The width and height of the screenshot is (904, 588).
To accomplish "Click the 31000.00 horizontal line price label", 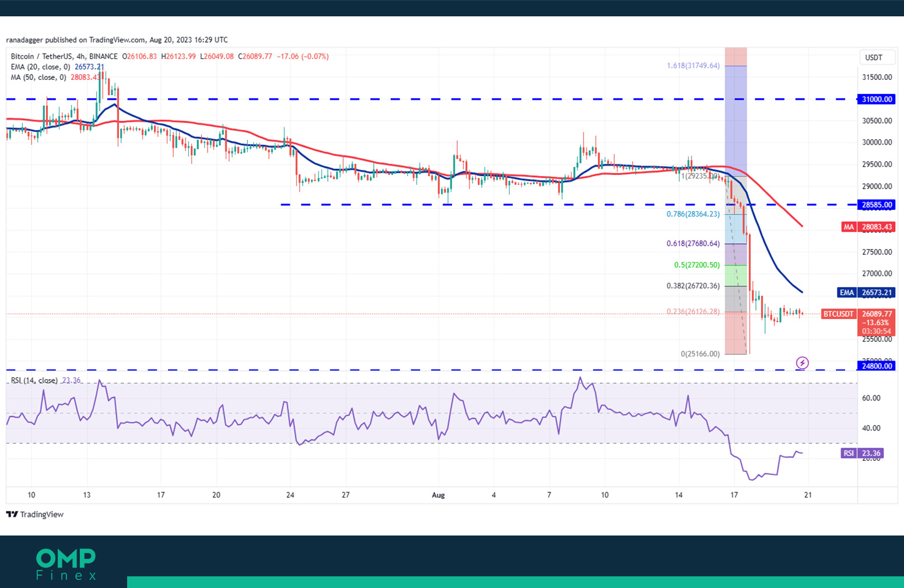I will coord(877,99).
